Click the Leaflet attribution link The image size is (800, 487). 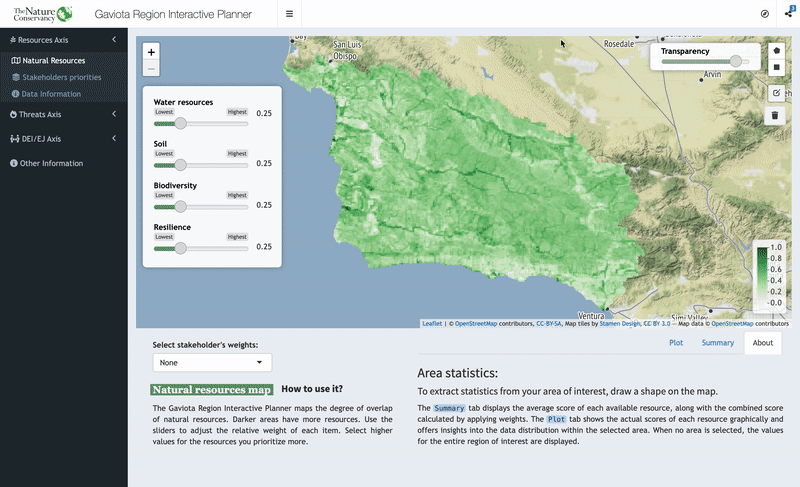(x=432, y=324)
